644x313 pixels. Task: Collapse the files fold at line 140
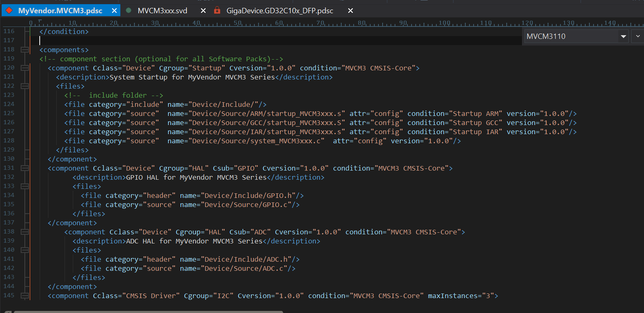tap(24, 250)
